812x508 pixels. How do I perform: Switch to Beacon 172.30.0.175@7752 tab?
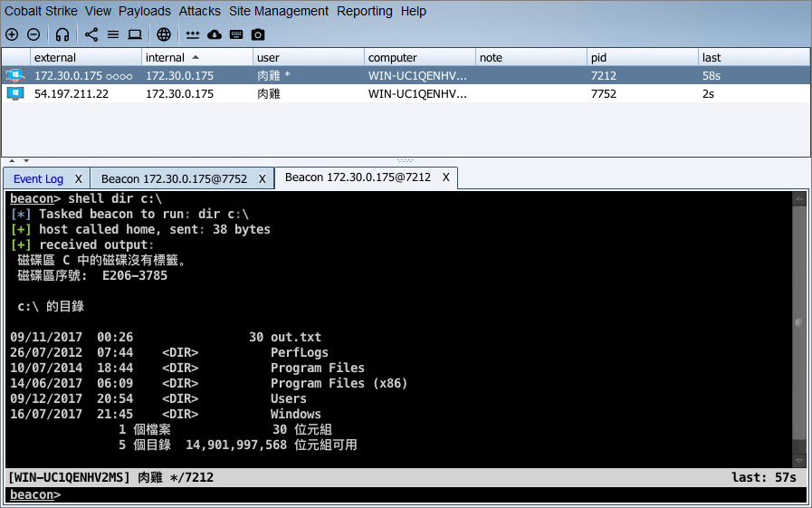(174, 178)
